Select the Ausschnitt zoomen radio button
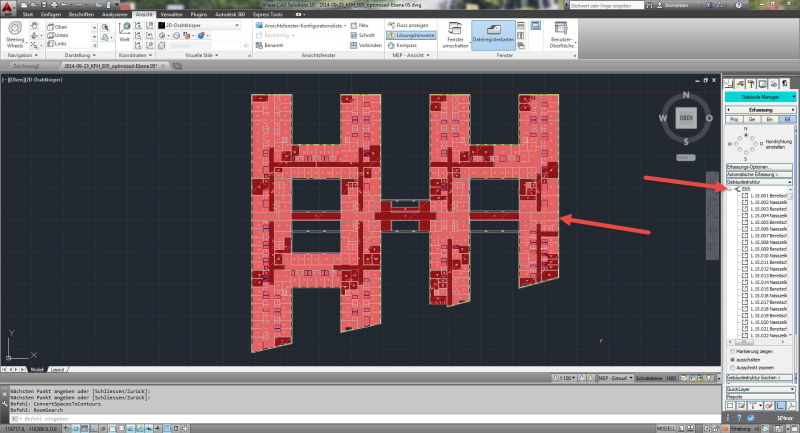Image resolution: width=800 pixels, height=433 pixels. 733,367
